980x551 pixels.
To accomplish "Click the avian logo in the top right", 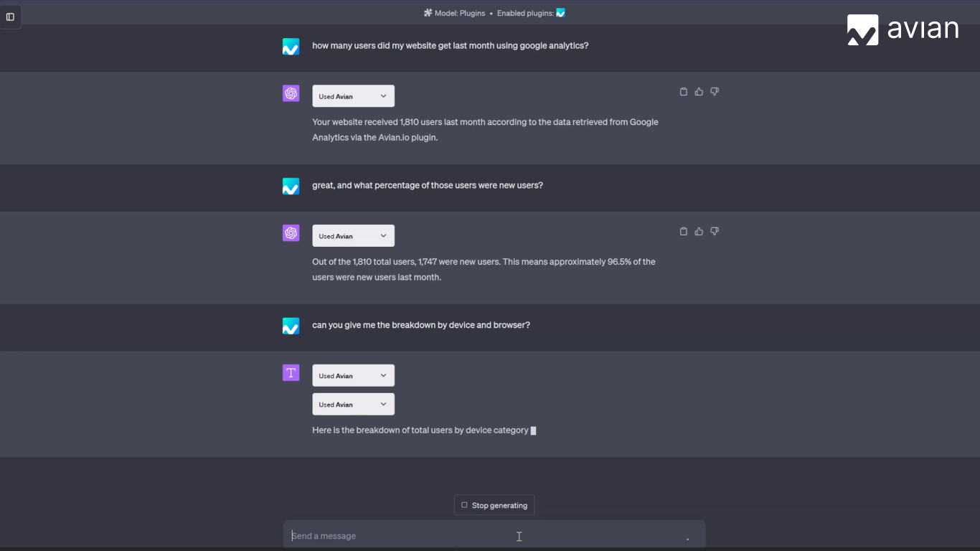I will coord(901,29).
